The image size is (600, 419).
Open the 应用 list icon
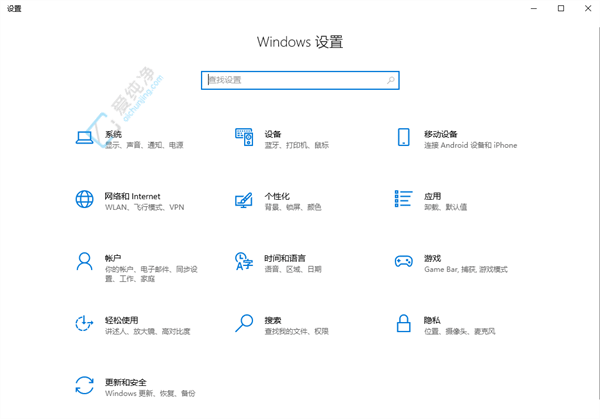click(403, 199)
